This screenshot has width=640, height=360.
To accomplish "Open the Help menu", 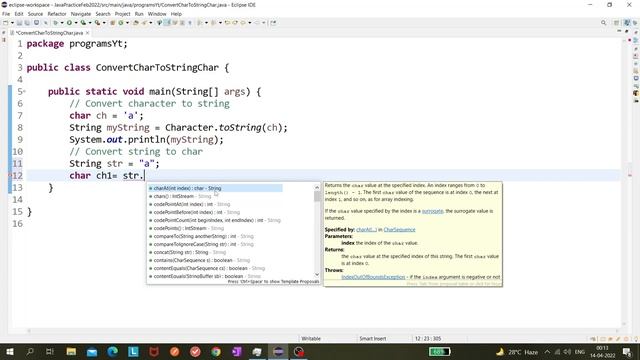I will [176, 14].
